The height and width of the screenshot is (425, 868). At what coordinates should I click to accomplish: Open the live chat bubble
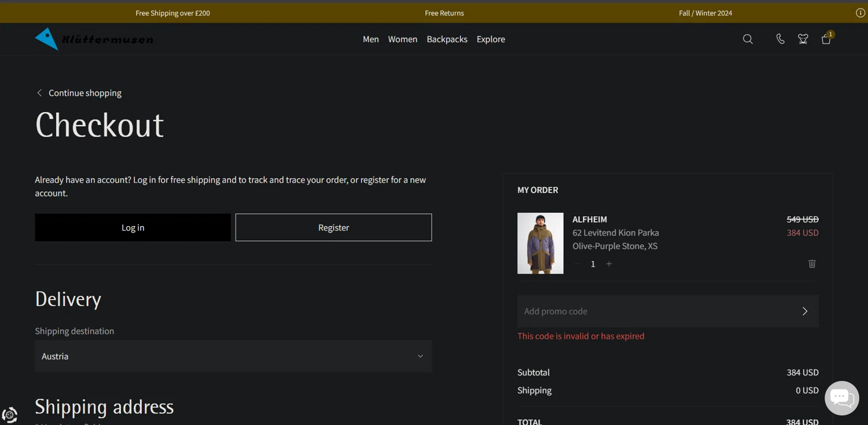841,398
